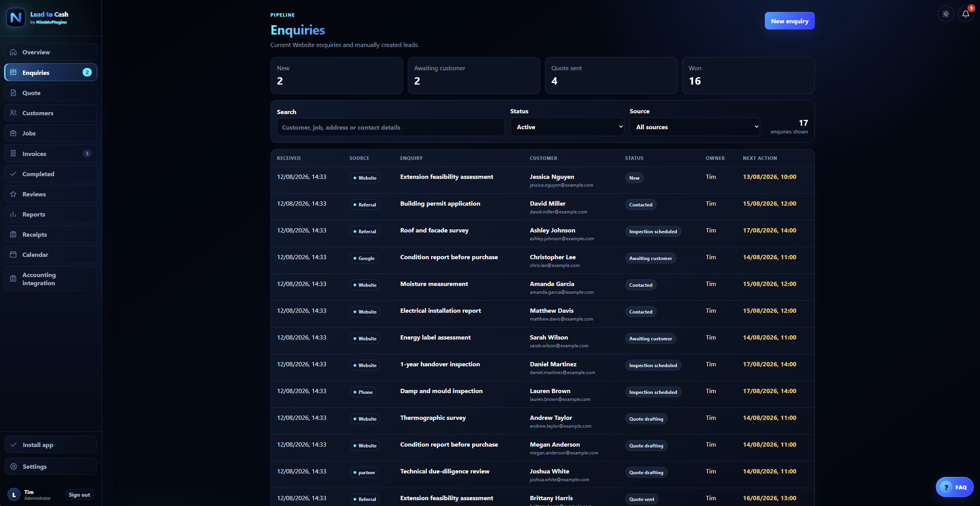Click the Google source tag

coord(364,258)
